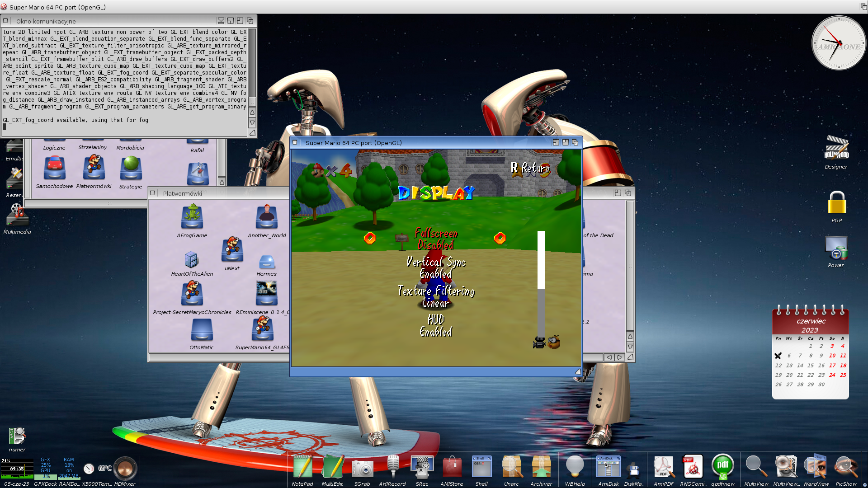Click Platwormówki window vertical scrollbar
868x488 pixels.
630,265
